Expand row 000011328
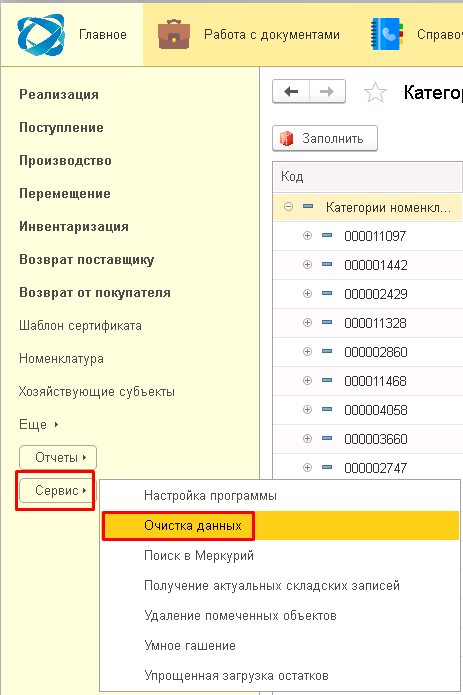This screenshot has width=463, height=695. (x=307, y=322)
